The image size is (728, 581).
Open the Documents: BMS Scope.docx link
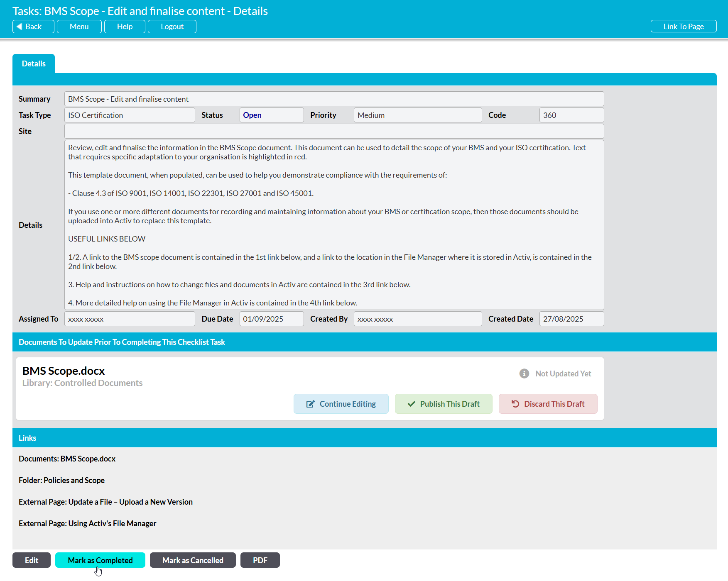click(67, 459)
